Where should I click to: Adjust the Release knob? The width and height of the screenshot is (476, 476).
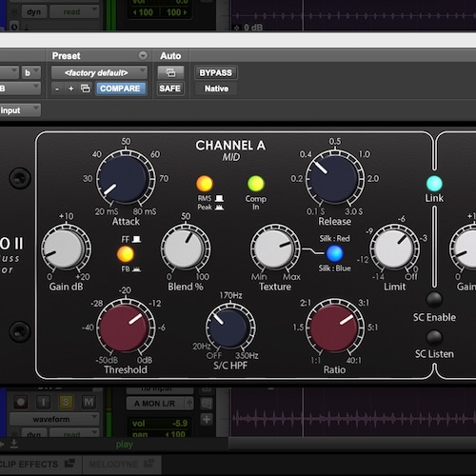click(x=334, y=179)
